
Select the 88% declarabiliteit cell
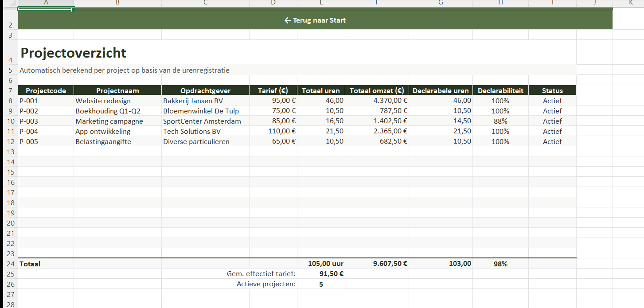[500, 121]
